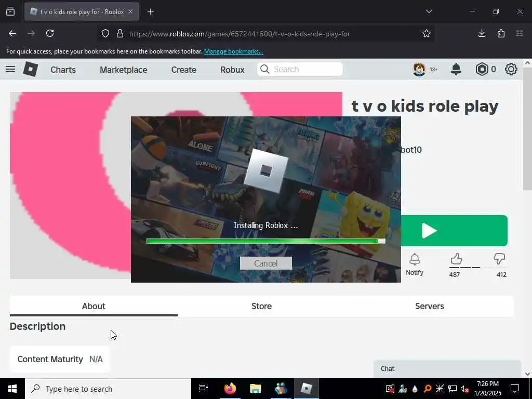This screenshot has height=399, width=532.
Task: Open the Roblox hamburger navigation menu
Action: [x=10, y=69]
